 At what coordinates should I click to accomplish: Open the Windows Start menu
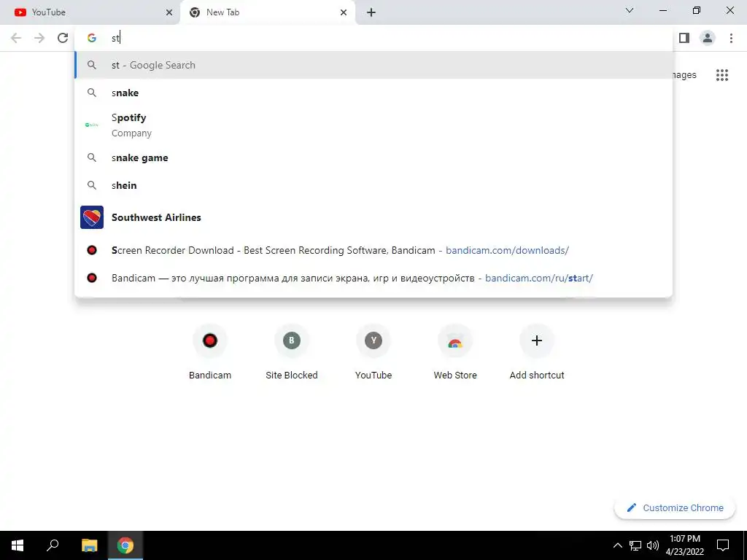pyautogui.click(x=18, y=545)
